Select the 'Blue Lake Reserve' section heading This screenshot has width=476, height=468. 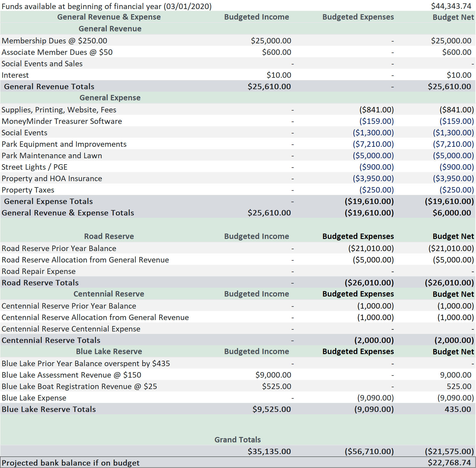(109, 351)
